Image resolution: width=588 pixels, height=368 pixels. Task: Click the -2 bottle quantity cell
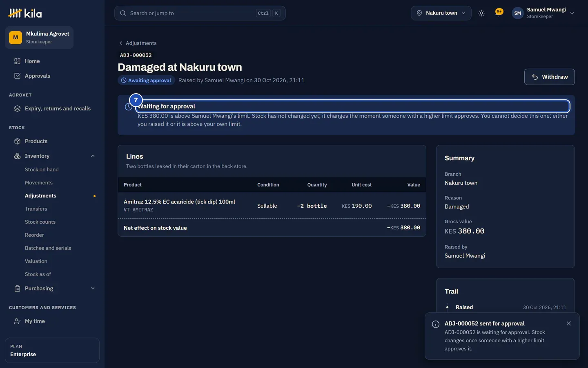[x=312, y=206]
